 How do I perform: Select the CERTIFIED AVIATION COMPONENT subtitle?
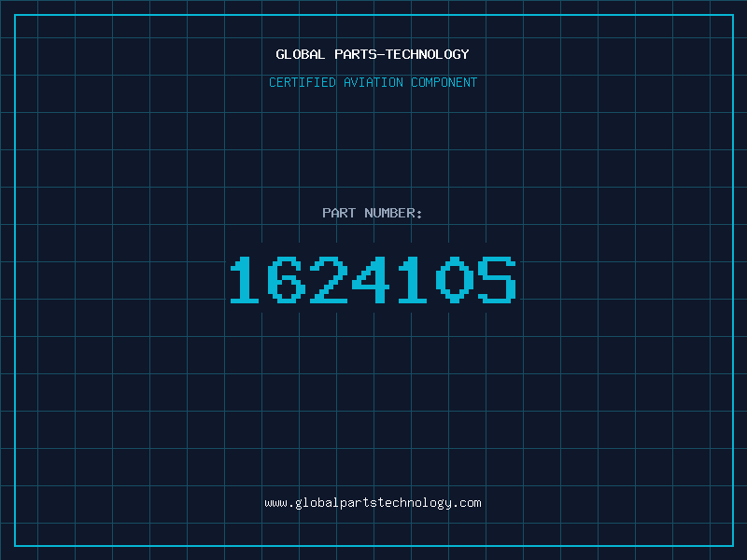[373, 82]
